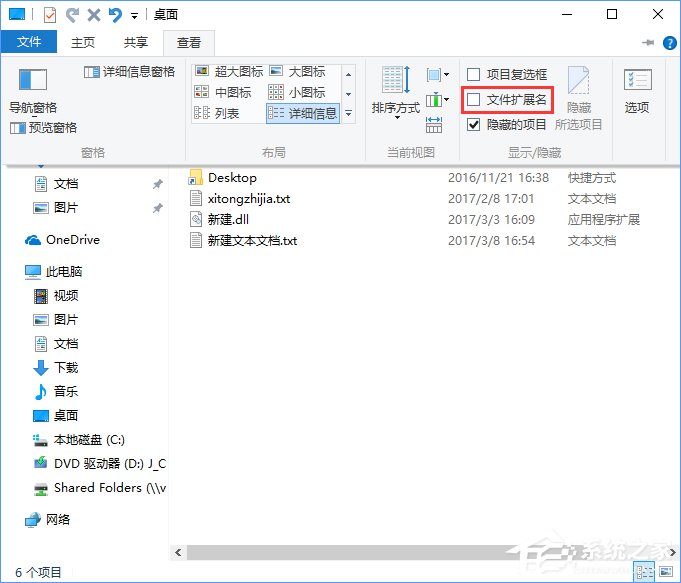681x583 pixels.
Task: Switch to the Share (共享) tab
Action: pos(136,42)
